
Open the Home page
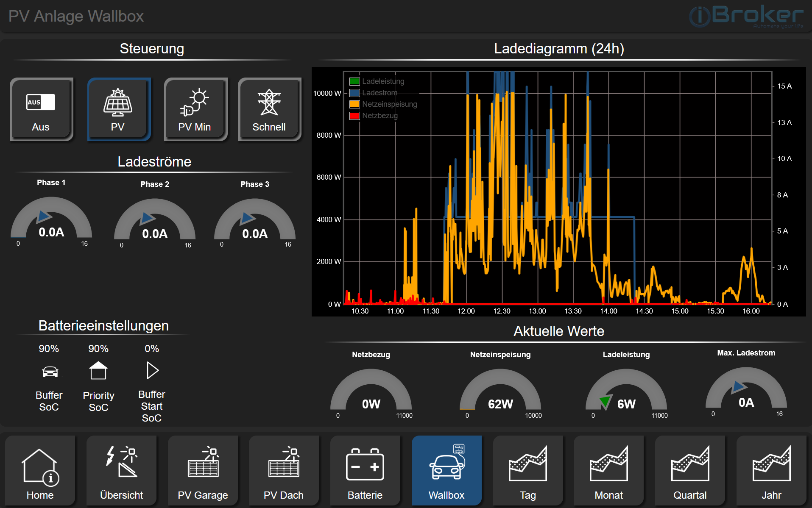(40, 471)
